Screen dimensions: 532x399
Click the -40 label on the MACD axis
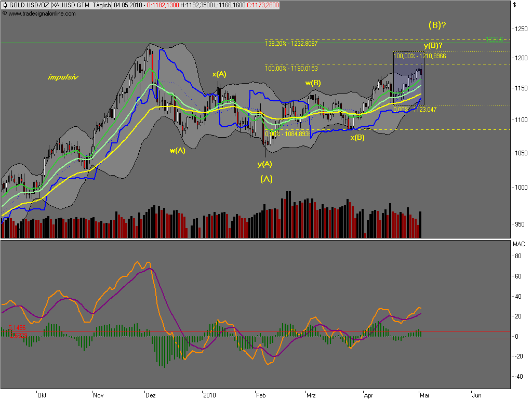tap(518, 377)
